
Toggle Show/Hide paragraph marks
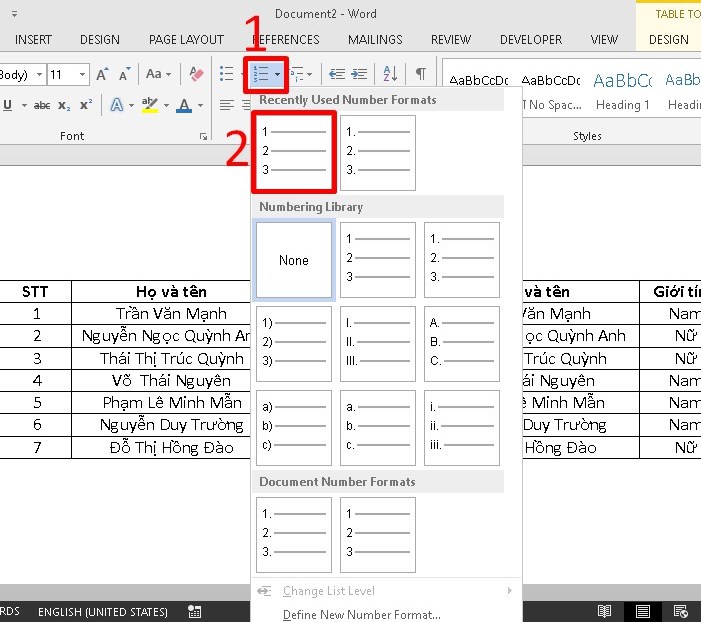421,73
